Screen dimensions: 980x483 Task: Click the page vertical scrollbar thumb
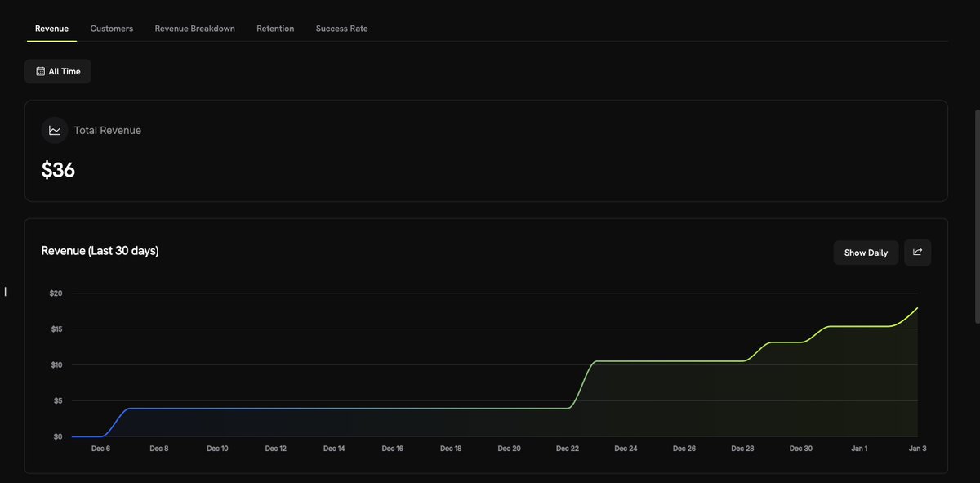(977, 217)
